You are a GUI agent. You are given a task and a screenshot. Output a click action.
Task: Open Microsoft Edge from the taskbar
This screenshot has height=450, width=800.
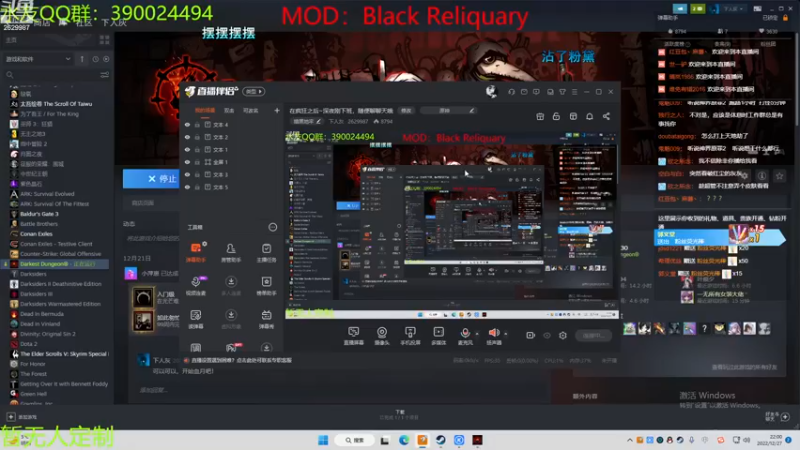(404, 440)
